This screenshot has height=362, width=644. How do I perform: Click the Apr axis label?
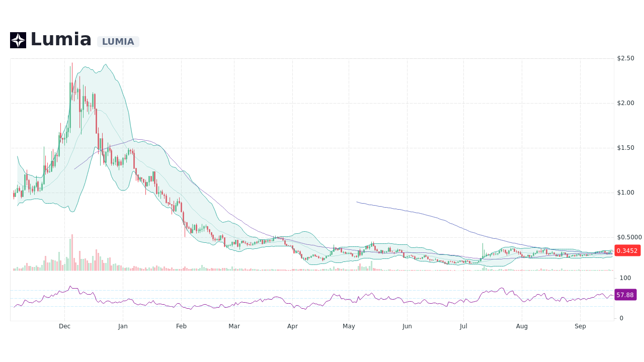[x=292, y=326]
